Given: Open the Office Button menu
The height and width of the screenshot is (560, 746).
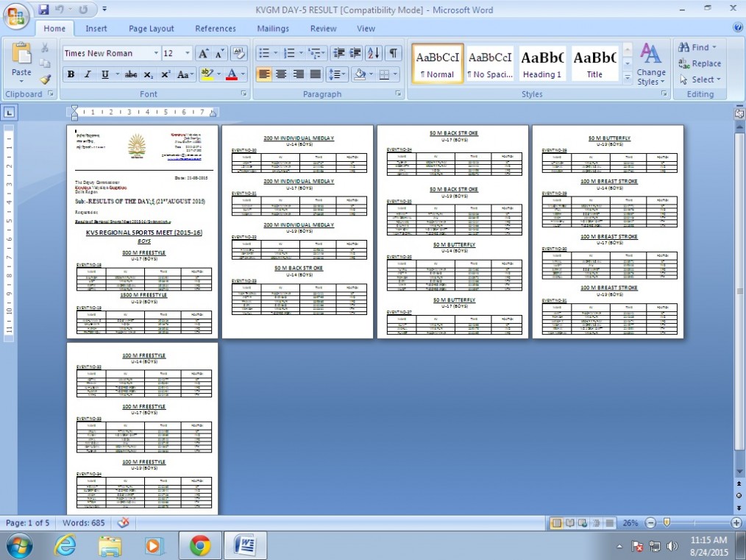Looking at the screenshot, I should coord(16,15).
